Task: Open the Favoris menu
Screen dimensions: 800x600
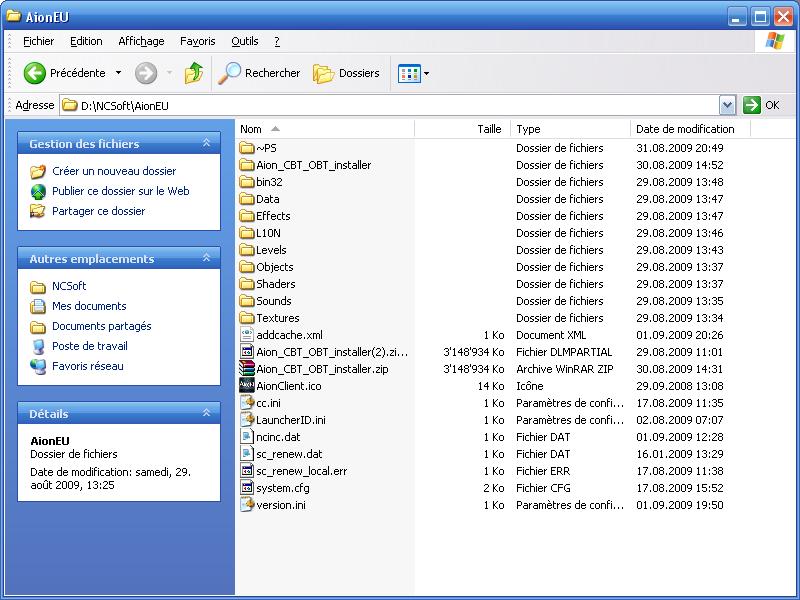Action: (x=197, y=41)
